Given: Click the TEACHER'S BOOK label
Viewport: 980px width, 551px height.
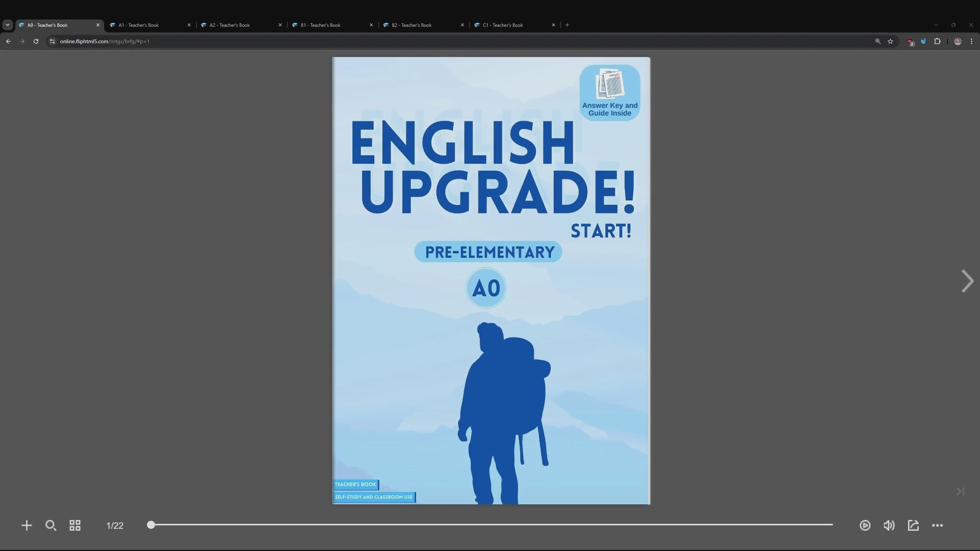Looking at the screenshot, I should click(356, 484).
